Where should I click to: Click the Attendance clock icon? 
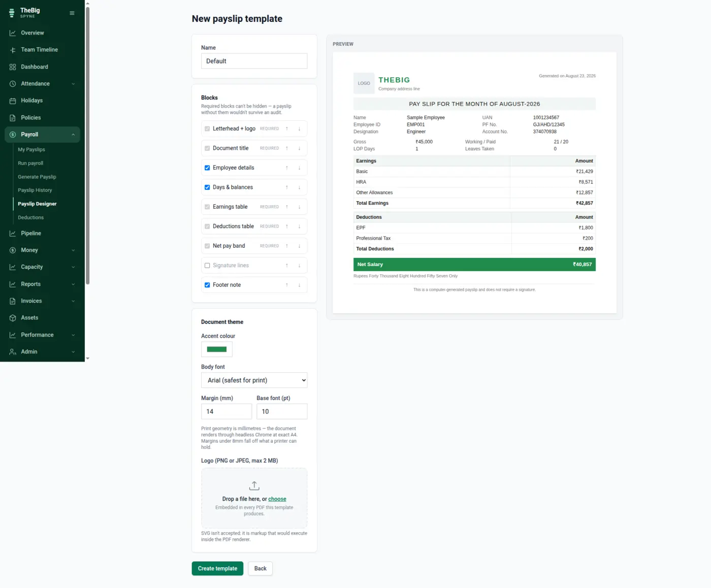coord(13,84)
